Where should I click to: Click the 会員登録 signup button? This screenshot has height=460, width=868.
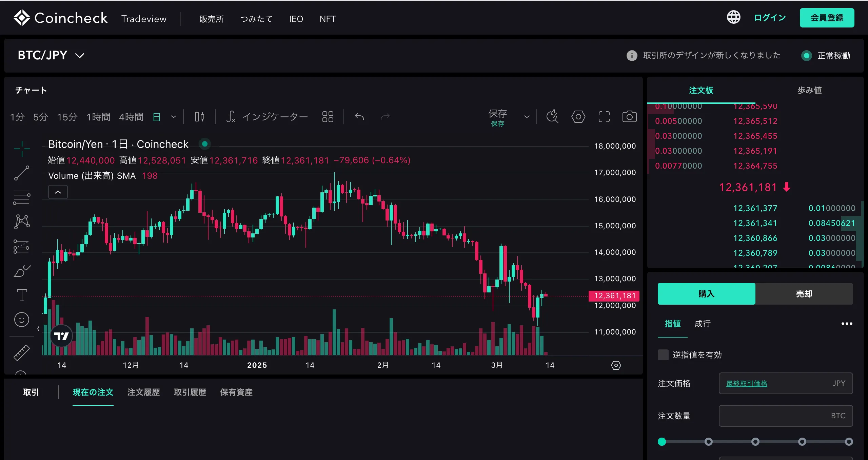tap(827, 18)
